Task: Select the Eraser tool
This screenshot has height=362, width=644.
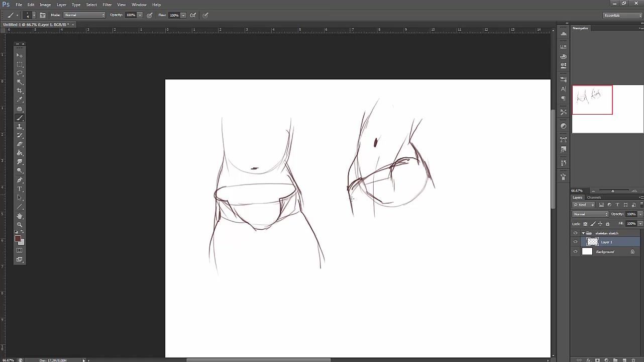Action: pyautogui.click(x=20, y=144)
